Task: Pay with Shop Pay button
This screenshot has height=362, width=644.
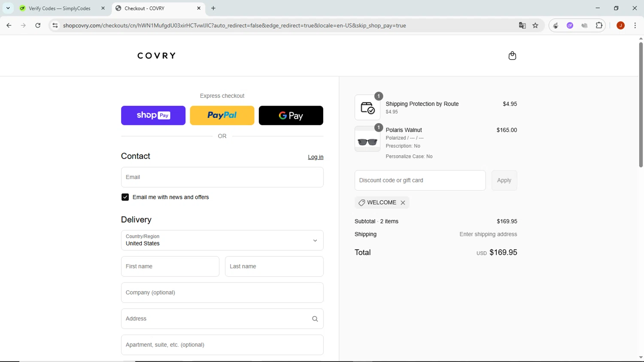Action: click(153, 115)
